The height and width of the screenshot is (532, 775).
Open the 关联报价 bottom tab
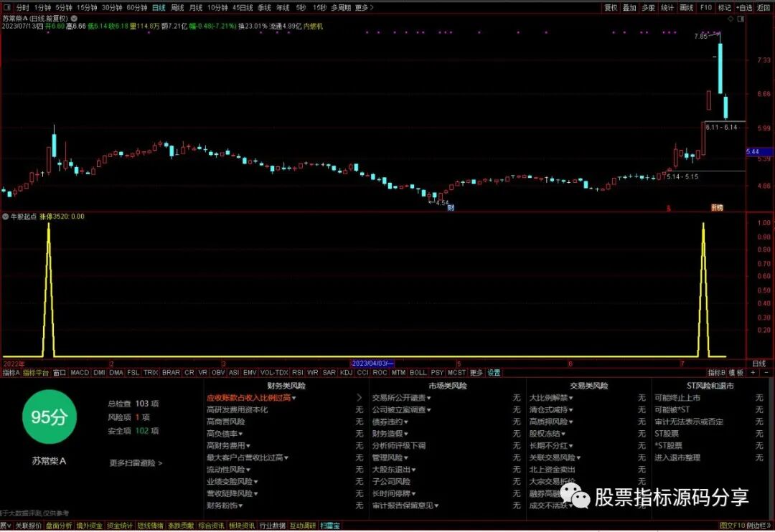(x=28, y=526)
